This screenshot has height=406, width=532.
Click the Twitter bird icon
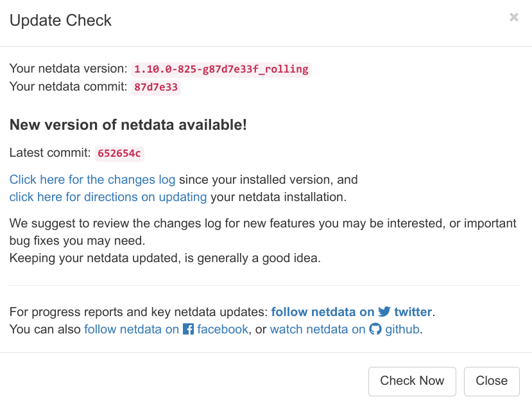(x=384, y=312)
